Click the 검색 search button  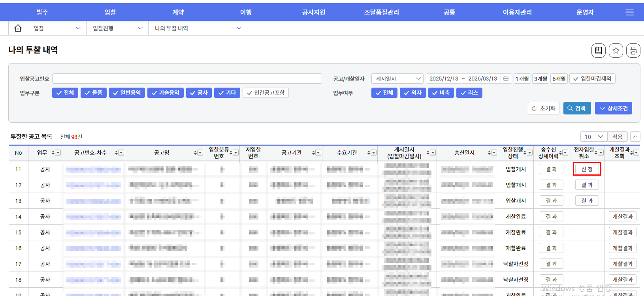577,108
